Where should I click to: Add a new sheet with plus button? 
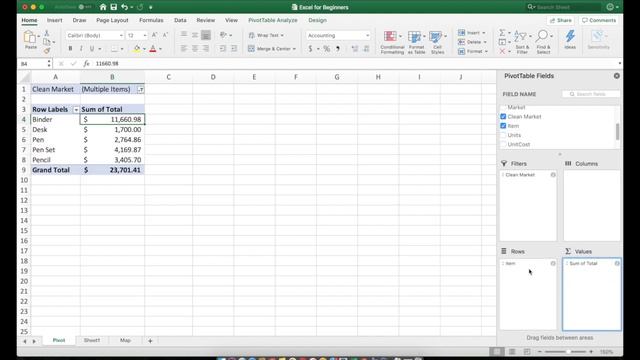point(150,340)
